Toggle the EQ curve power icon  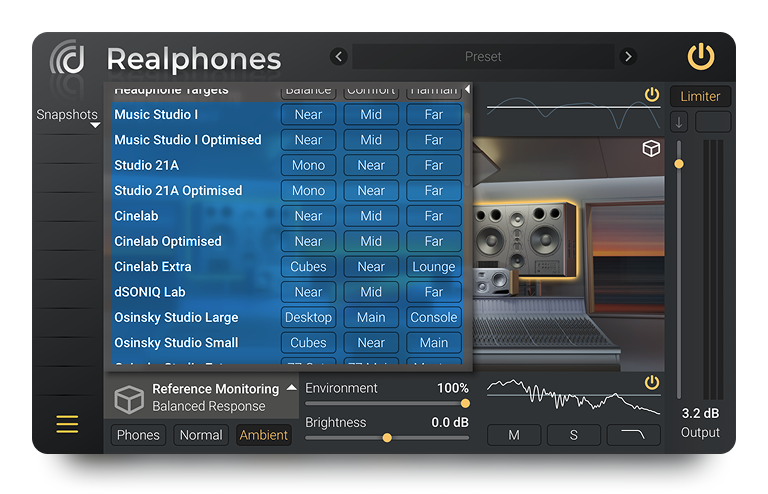coord(651,94)
